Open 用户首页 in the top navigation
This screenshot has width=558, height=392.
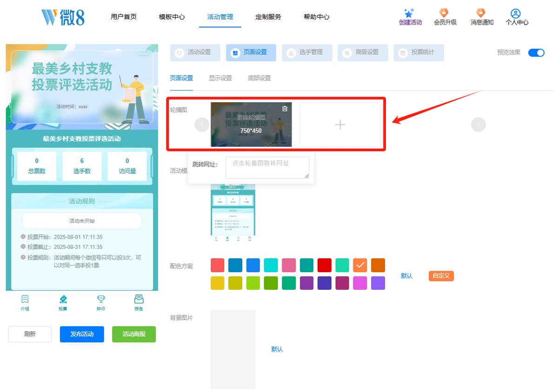tap(124, 17)
